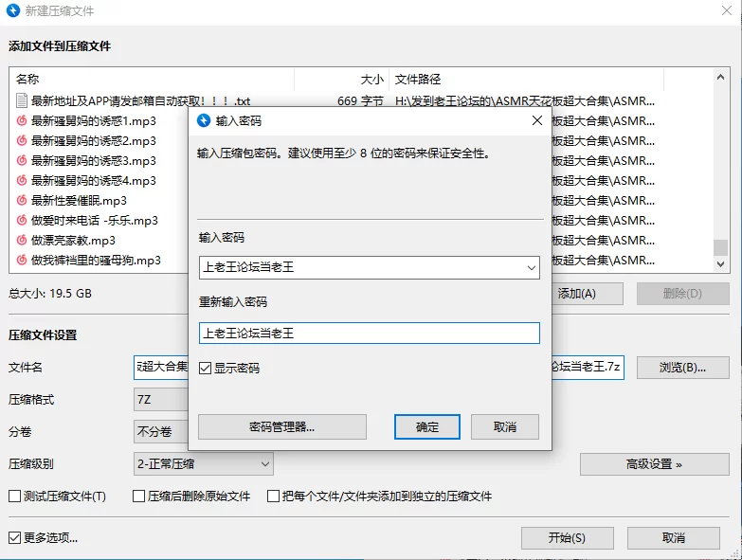Select file 最新骚舅妈的诱惑1.mp3
Screen dimensions: 742x560
pos(94,121)
